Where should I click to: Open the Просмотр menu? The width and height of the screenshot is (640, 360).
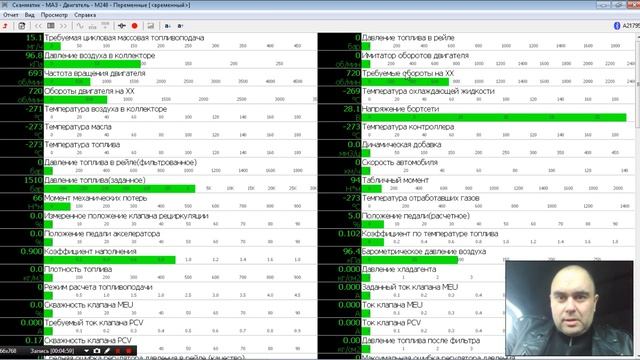pos(54,15)
